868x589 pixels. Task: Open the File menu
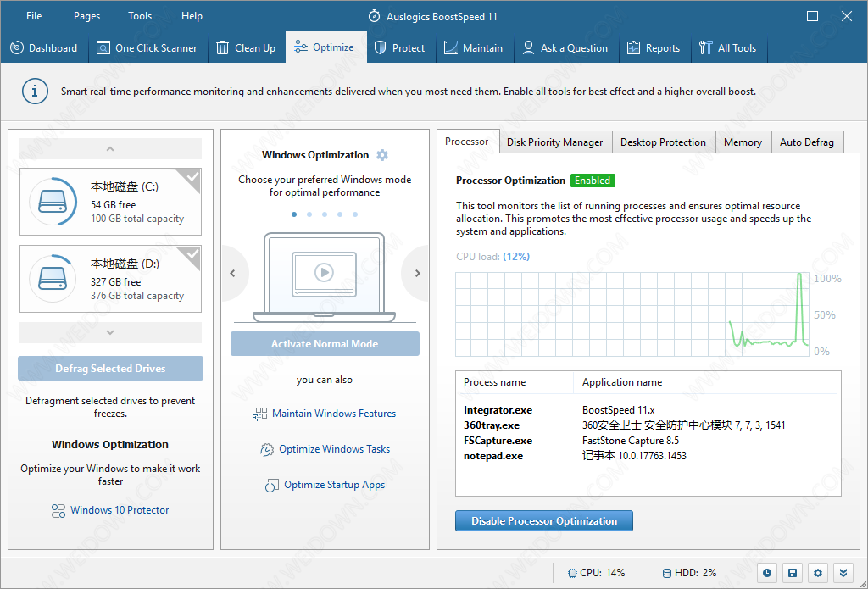point(34,16)
